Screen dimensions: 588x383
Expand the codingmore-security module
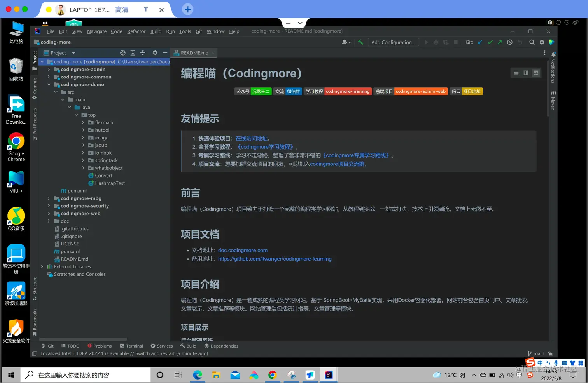49,206
